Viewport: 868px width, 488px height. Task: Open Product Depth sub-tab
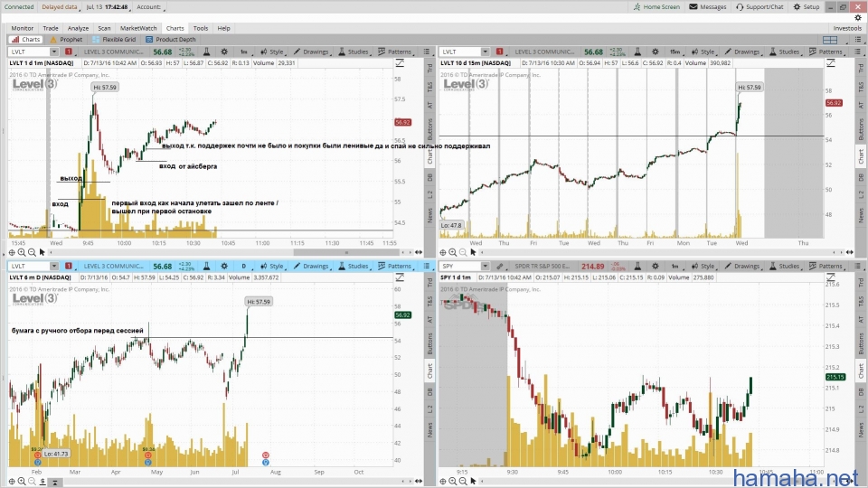(171, 39)
